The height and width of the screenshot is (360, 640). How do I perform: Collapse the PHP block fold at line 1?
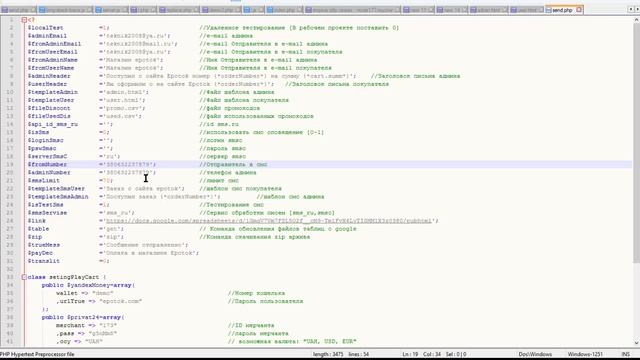click(x=24, y=20)
